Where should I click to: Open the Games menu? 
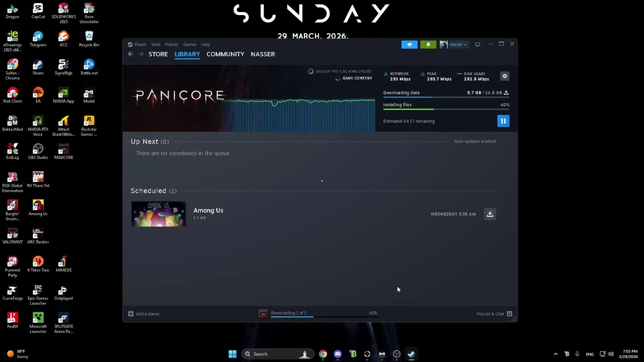pyautogui.click(x=190, y=44)
